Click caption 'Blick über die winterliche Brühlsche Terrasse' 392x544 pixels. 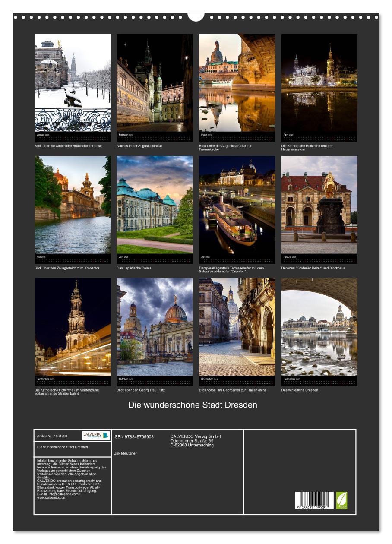pyautogui.click(x=68, y=146)
